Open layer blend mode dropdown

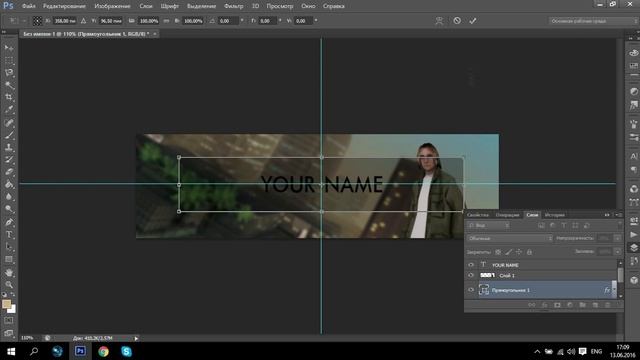click(x=510, y=238)
